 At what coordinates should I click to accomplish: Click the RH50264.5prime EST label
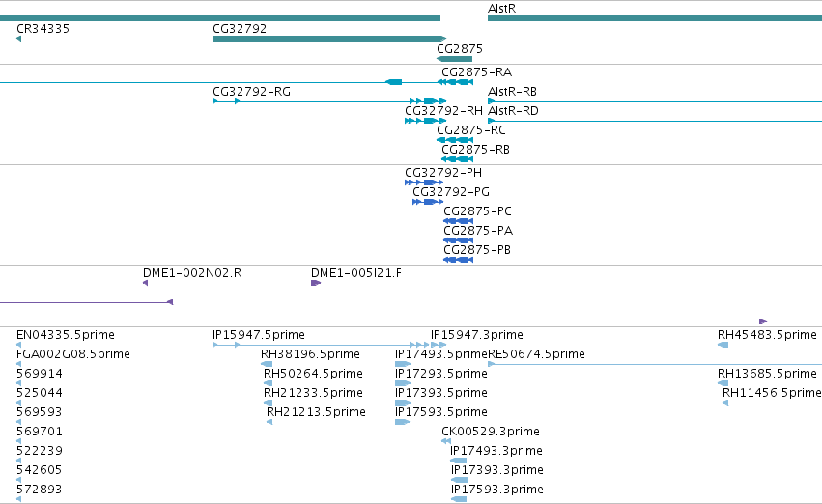[314, 374]
